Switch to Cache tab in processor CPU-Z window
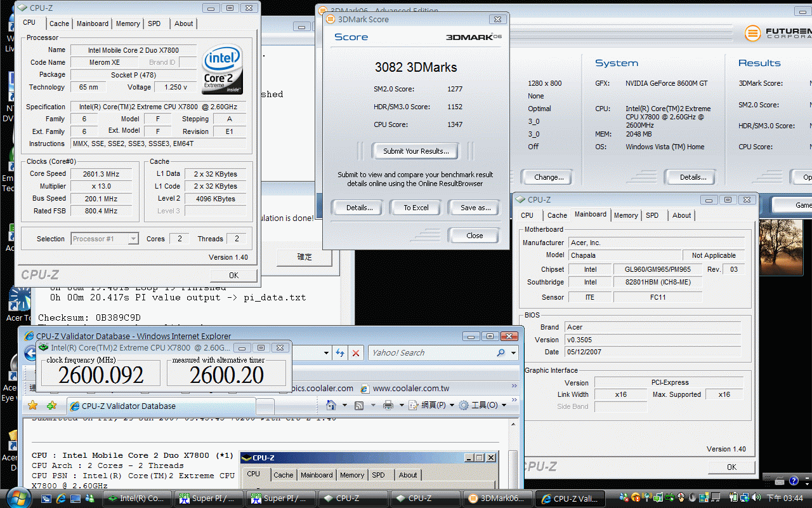Image resolution: width=812 pixels, height=508 pixels. [59, 23]
